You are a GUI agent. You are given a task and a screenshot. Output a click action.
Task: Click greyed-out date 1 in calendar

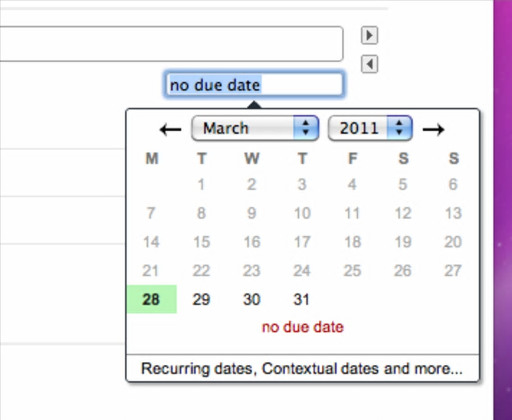(201, 184)
